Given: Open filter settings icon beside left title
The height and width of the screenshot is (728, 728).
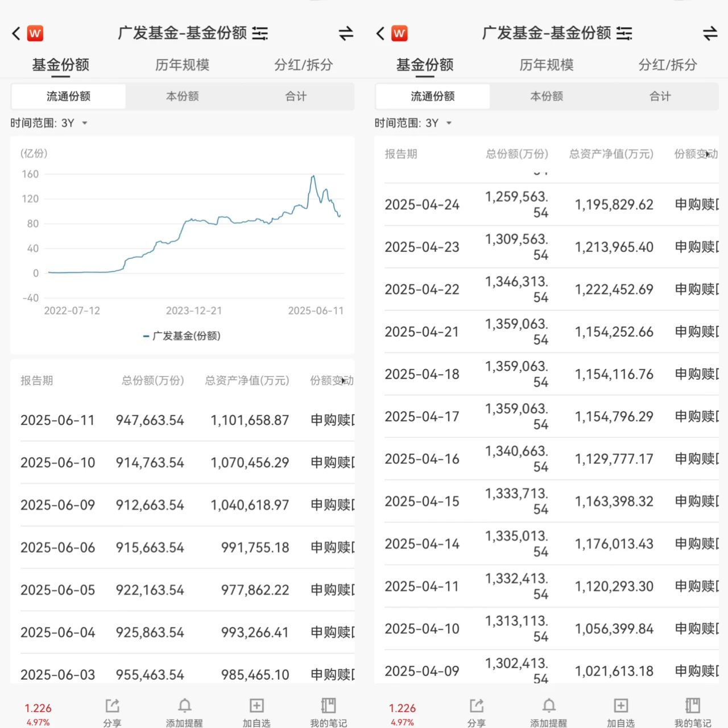Looking at the screenshot, I should point(260,34).
